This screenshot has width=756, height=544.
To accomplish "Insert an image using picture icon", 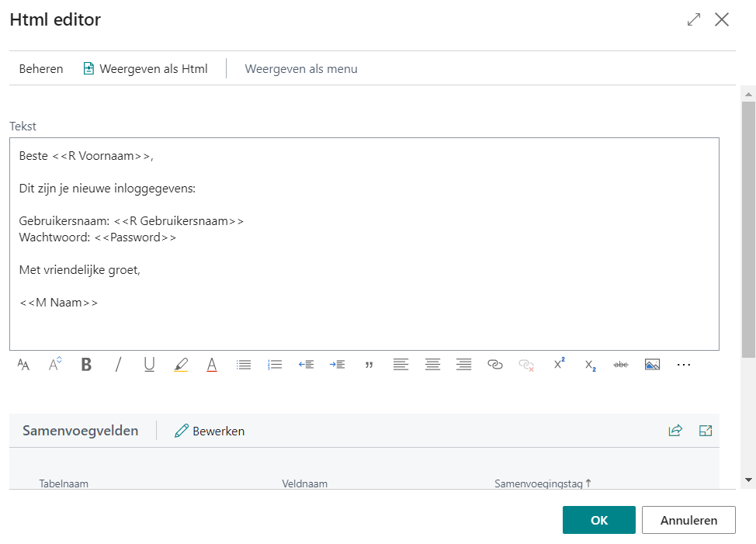I will (652, 365).
